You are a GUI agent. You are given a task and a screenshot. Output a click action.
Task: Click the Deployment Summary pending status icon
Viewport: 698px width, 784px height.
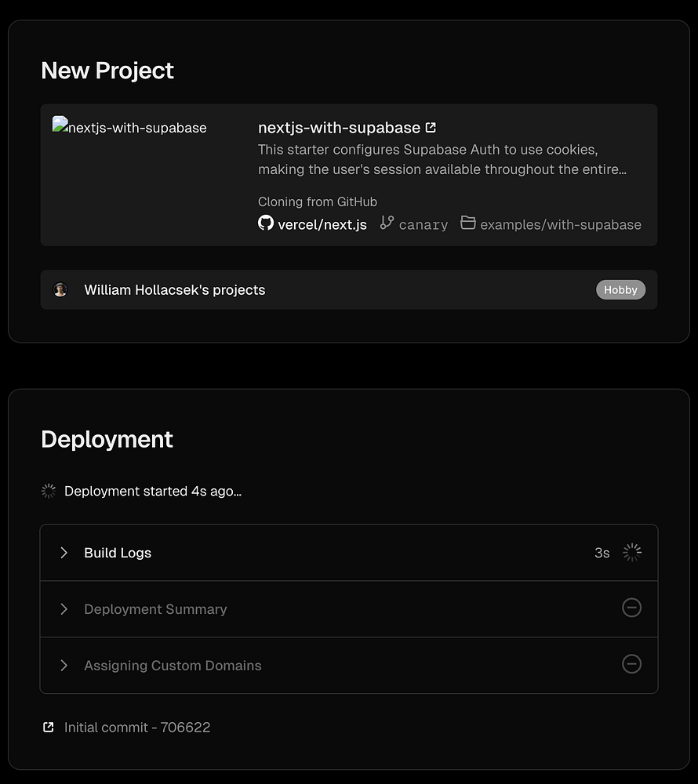[631, 608]
